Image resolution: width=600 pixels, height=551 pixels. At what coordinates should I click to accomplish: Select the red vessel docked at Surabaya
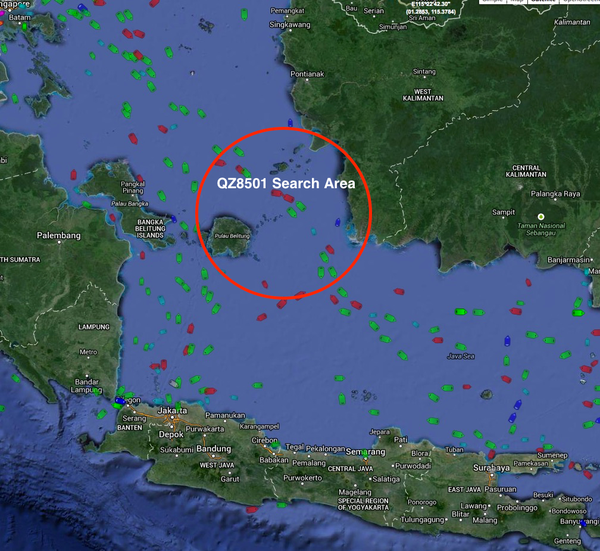point(491,455)
